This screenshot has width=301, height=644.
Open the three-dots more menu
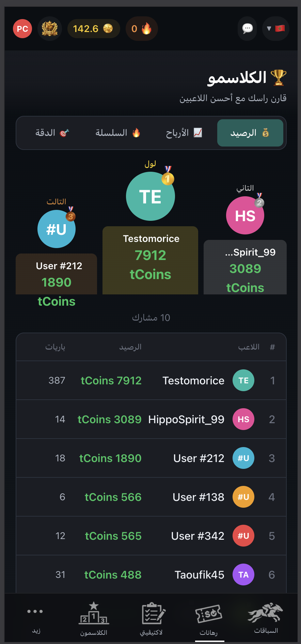coord(35,617)
